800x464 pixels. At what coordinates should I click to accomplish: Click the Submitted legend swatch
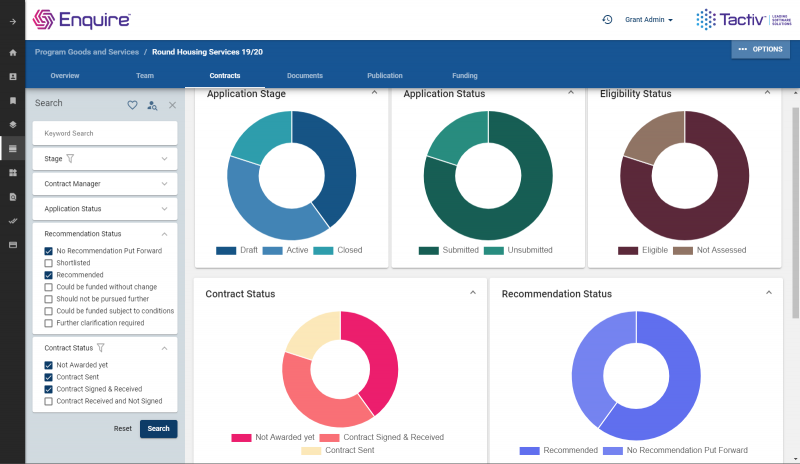tap(429, 251)
